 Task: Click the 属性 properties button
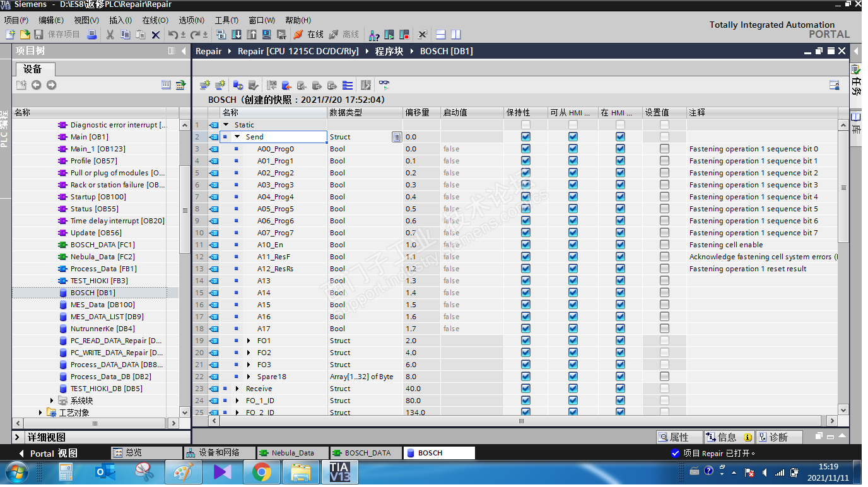click(679, 437)
